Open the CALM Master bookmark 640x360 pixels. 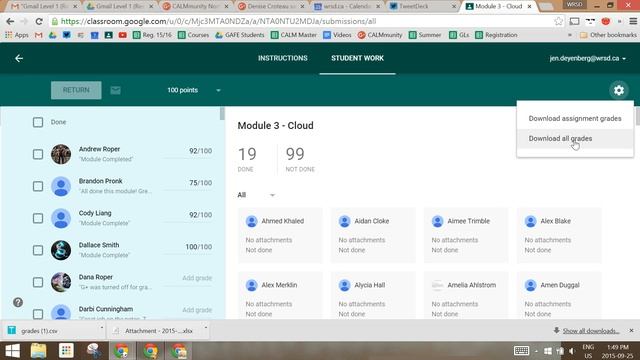click(294, 35)
